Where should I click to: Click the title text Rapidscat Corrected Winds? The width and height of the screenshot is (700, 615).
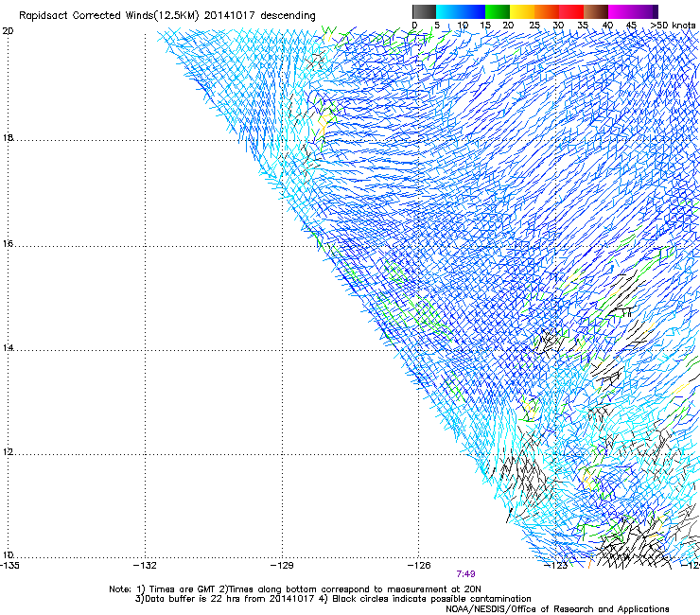pyautogui.click(x=86, y=16)
